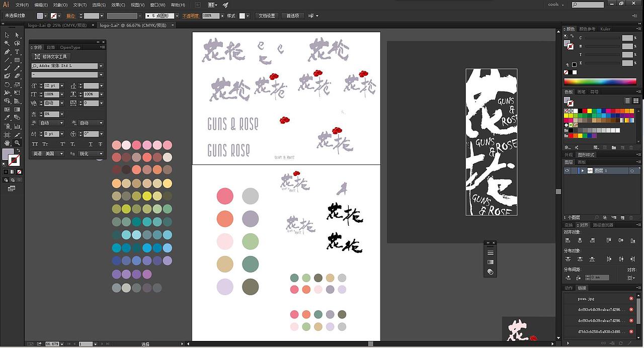The image size is (644, 348).
Task: Select the Selection (black arrow) tool
Action: tap(7, 35)
